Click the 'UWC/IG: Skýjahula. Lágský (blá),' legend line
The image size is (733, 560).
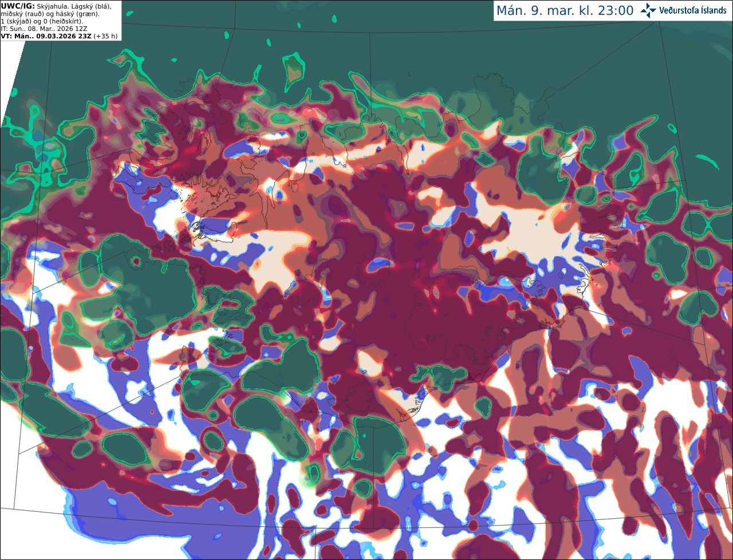click(56, 6)
